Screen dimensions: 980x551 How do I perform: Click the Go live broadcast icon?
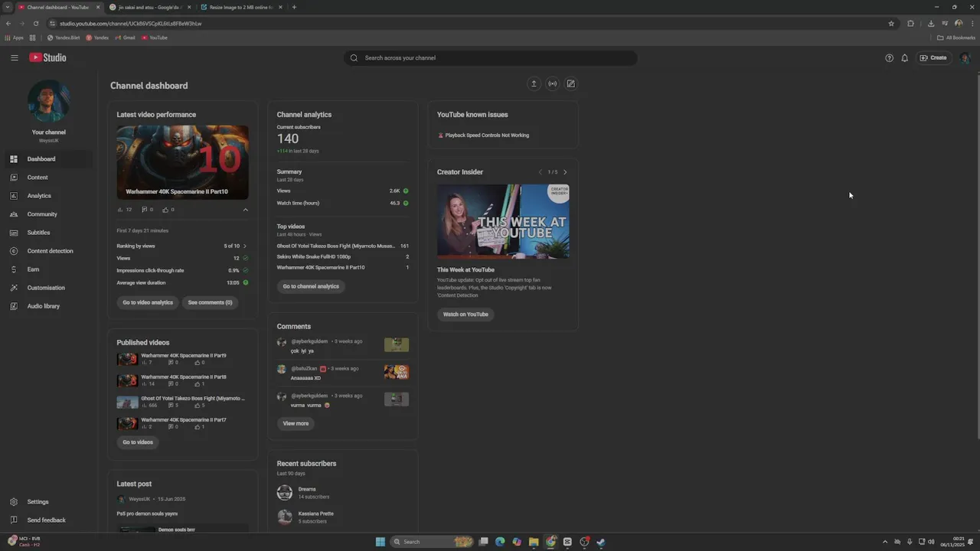coord(552,83)
